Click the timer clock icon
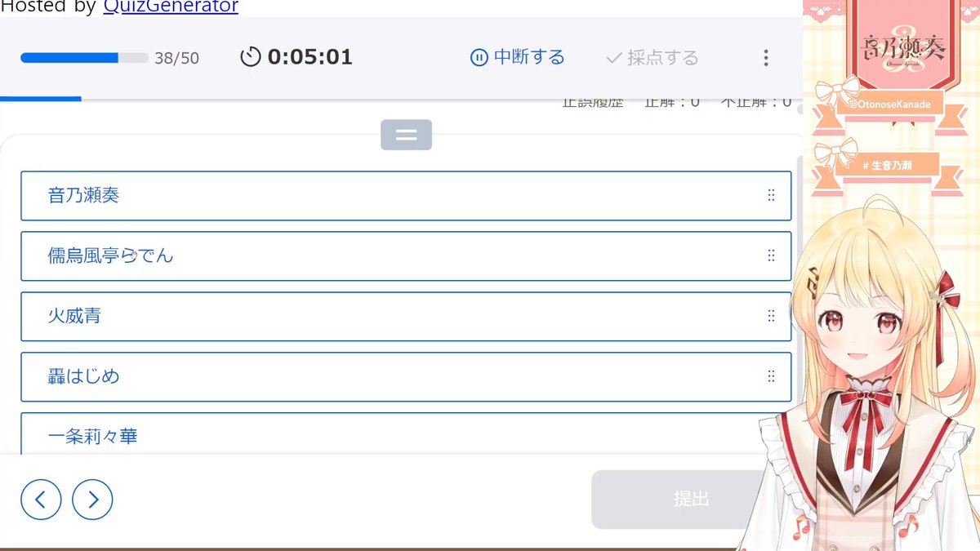980x551 pixels. 250,57
